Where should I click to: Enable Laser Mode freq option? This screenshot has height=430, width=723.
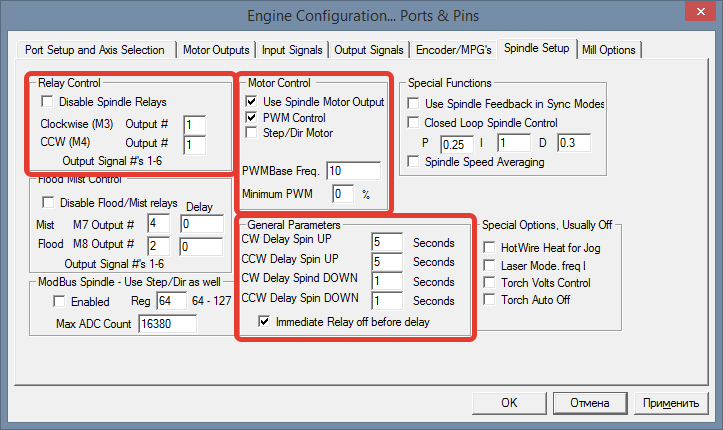pyautogui.click(x=489, y=265)
